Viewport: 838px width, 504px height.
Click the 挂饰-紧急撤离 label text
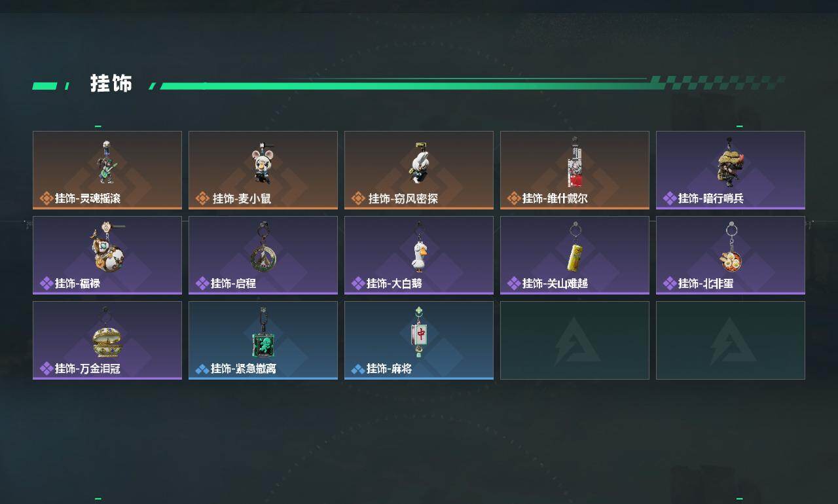(x=244, y=369)
